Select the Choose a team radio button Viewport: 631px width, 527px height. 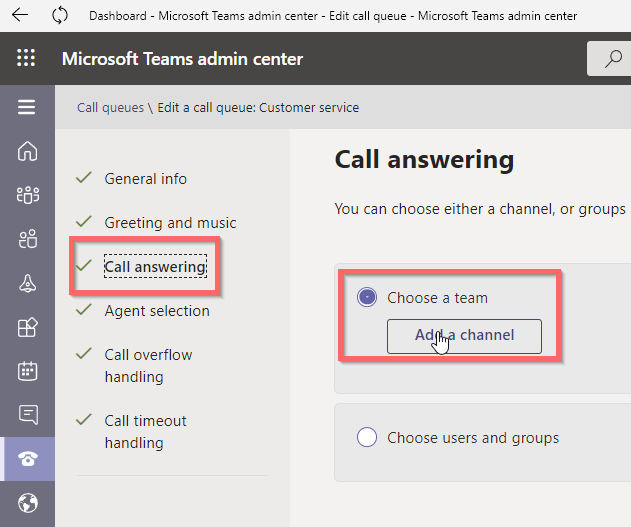[x=367, y=297]
